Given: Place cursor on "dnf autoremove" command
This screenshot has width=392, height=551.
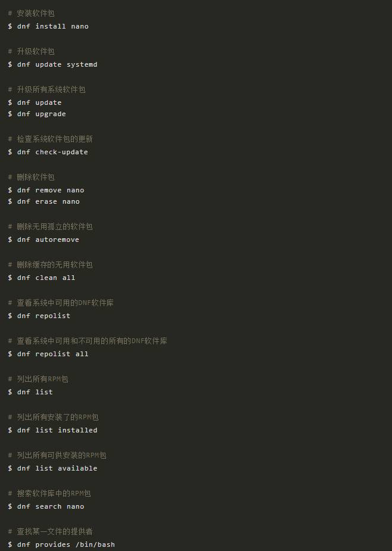Looking at the screenshot, I should tap(48, 239).
